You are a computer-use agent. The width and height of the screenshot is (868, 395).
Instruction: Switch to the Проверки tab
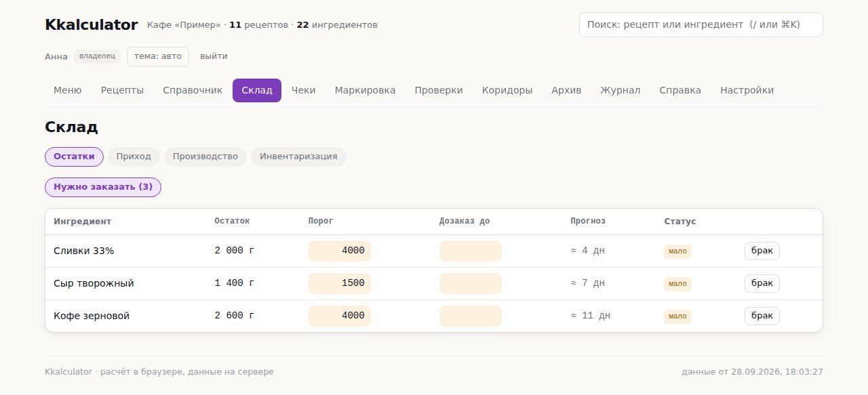439,90
